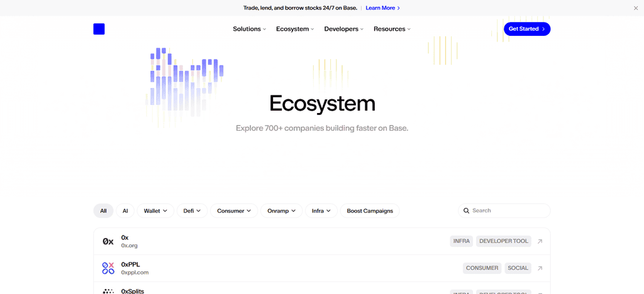
Task: Select the AI filter
Action: click(125, 210)
